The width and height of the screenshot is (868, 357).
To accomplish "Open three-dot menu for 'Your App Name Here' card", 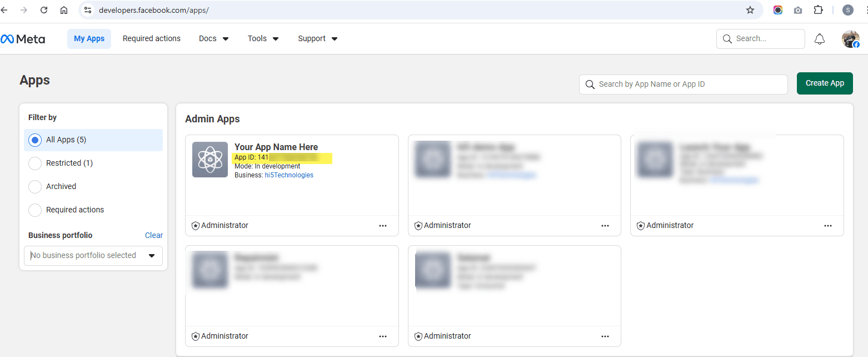I will tap(383, 226).
